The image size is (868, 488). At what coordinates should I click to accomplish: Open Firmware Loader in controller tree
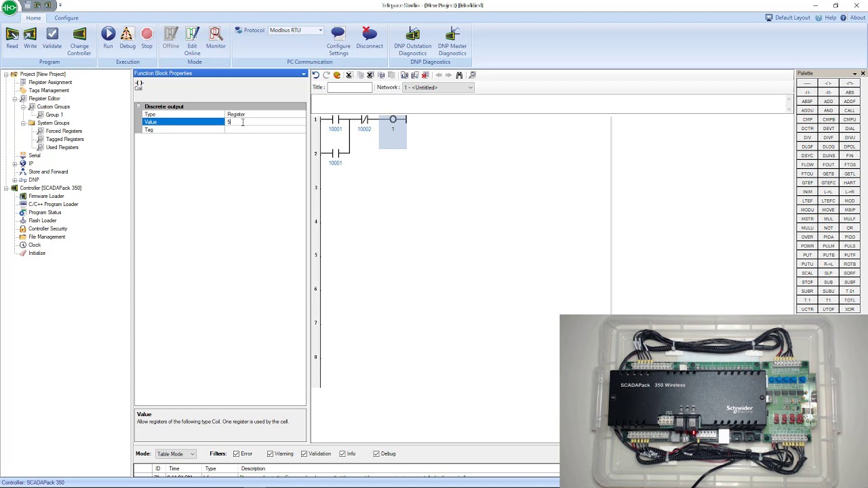point(46,196)
